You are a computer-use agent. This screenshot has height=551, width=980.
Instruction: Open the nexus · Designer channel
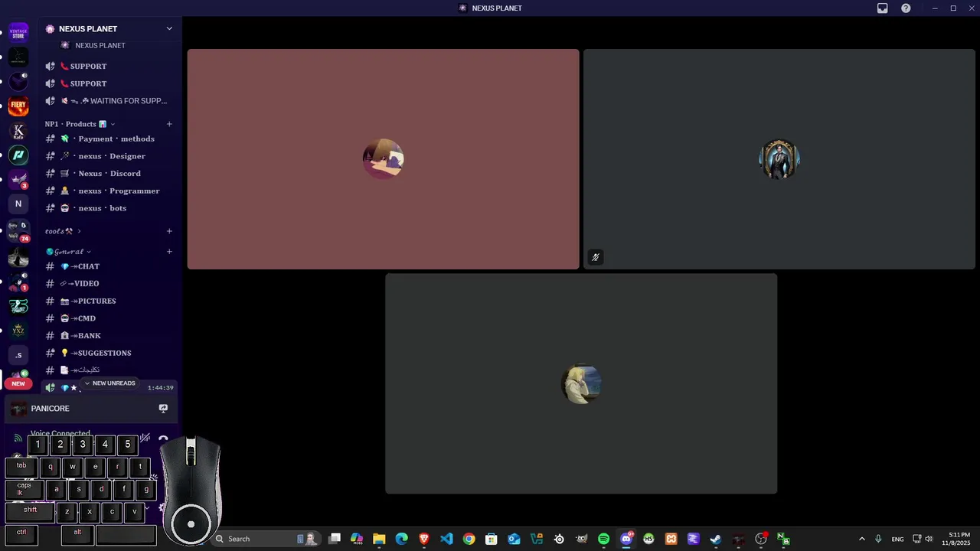click(x=109, y=156)
